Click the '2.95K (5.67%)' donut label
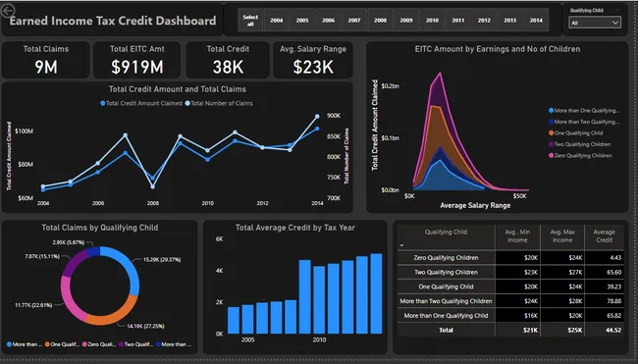This screenshot has width=638, height=364. 69,242
